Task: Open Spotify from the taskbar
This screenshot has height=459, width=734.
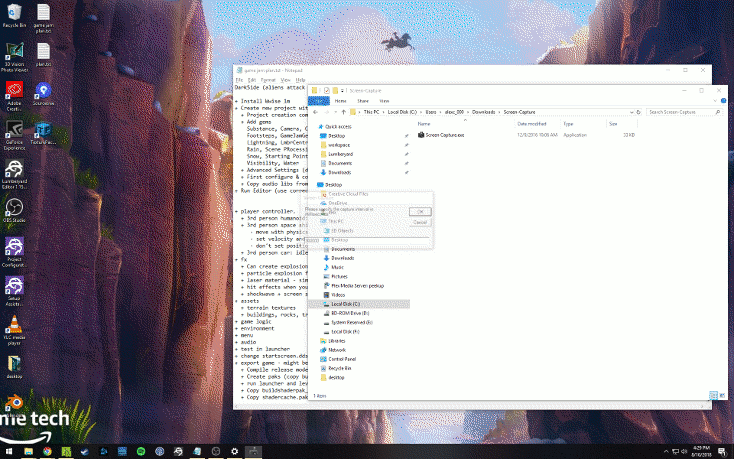Action: coord(141,452)
